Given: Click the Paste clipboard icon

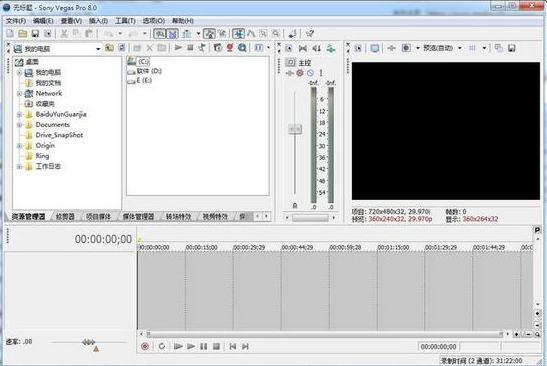Looking at the screenshot, I should [x=89, y=33].
